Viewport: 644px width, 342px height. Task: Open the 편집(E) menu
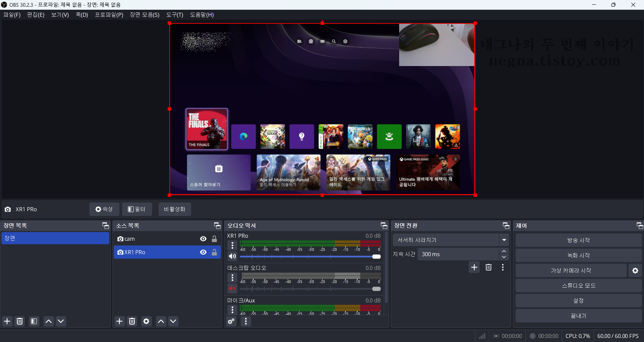point(36,15)
